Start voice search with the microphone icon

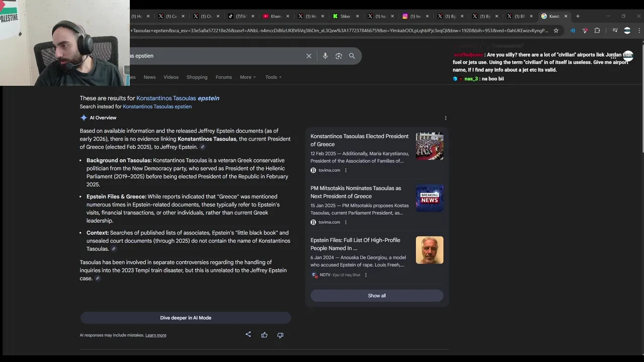[325, 56]
